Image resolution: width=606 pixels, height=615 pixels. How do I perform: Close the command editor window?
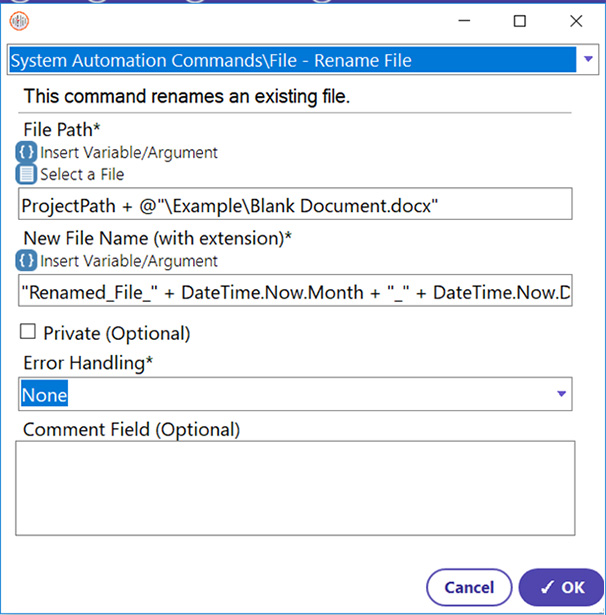(576, 21)
